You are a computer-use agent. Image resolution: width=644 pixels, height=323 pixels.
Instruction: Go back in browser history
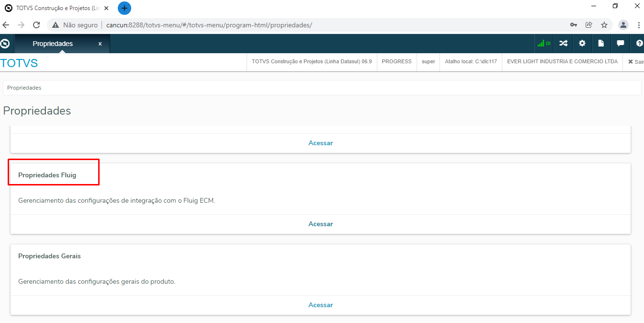point(6,25)
